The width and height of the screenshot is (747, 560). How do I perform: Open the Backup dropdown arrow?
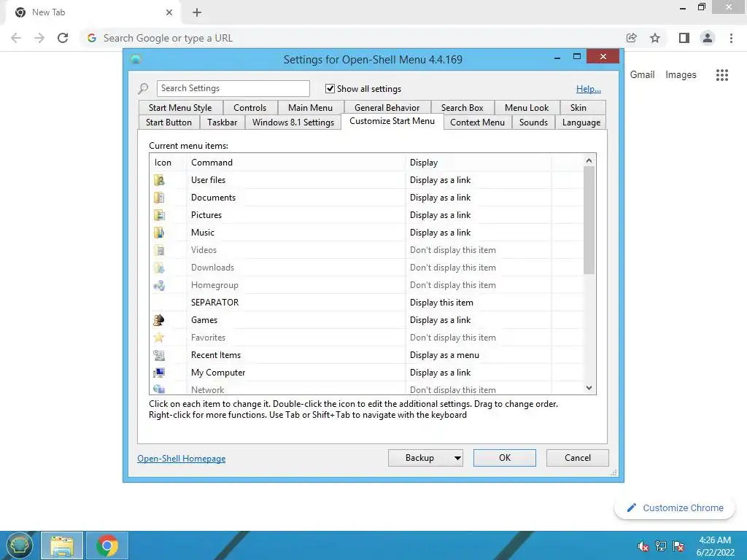point(457,458)
